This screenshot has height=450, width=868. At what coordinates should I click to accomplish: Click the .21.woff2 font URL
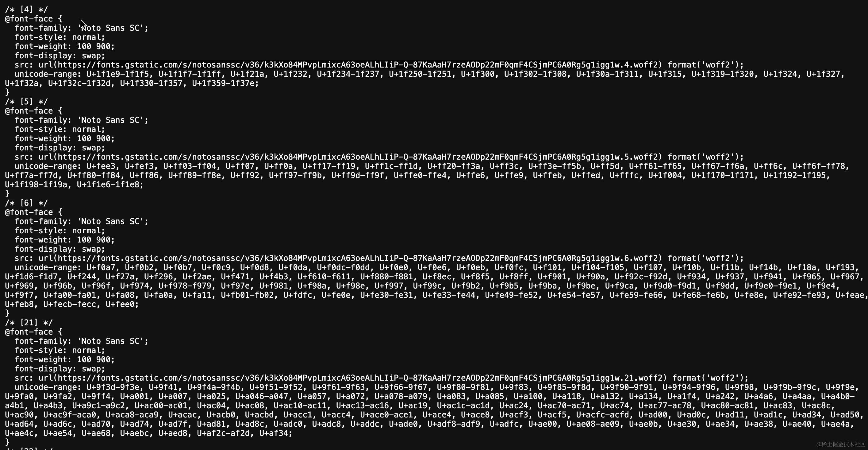pos(359,378)
